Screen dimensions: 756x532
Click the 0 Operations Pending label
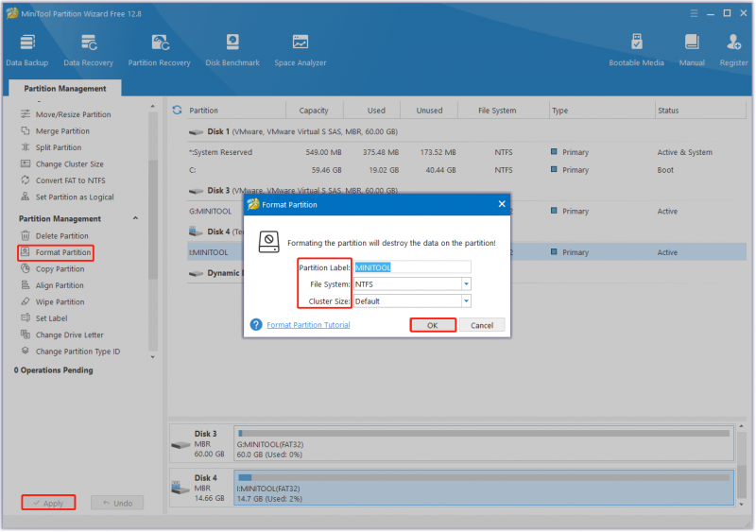click(54, 370)
